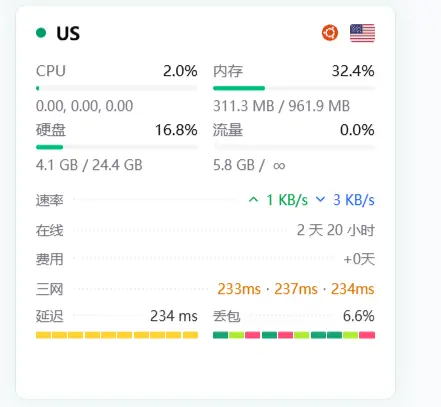Click the green online status dot

(41, 33)
